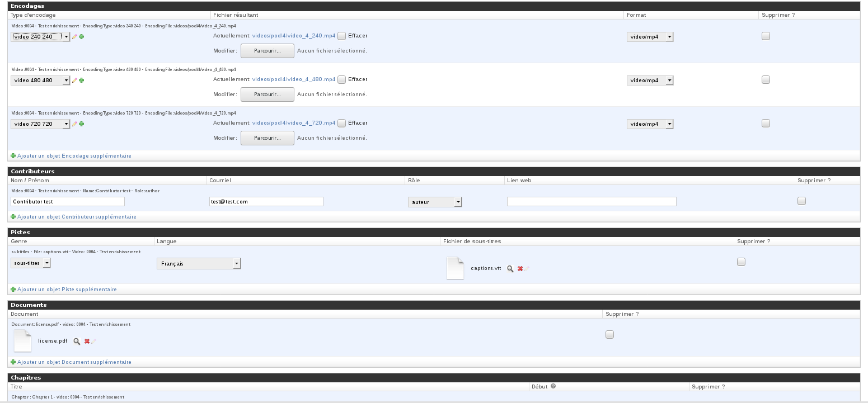Enable Supprimer checkbox for license.pdf document
Viewport: 868px width, 403px height.
click(609, 335)
